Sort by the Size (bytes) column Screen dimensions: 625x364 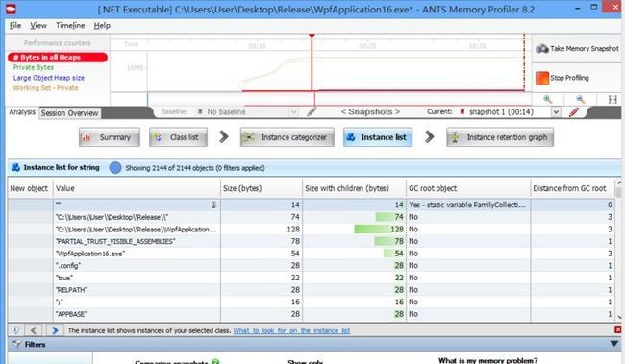262,189
